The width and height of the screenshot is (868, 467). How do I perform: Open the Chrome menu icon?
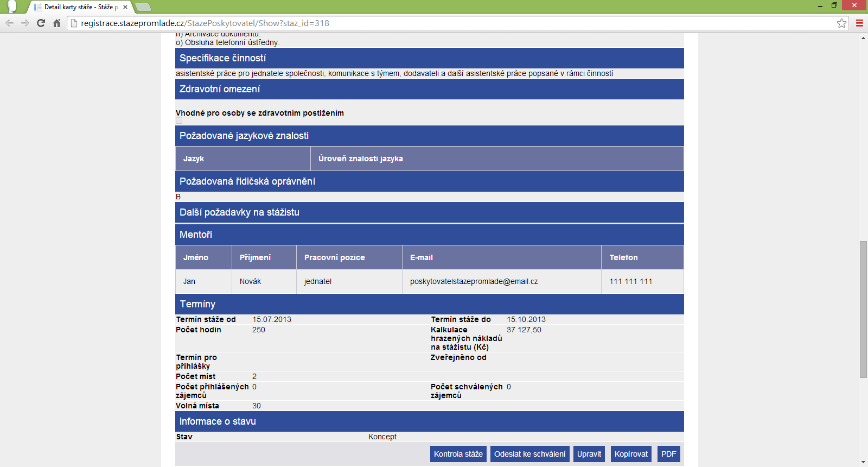(x=859, y=23)
